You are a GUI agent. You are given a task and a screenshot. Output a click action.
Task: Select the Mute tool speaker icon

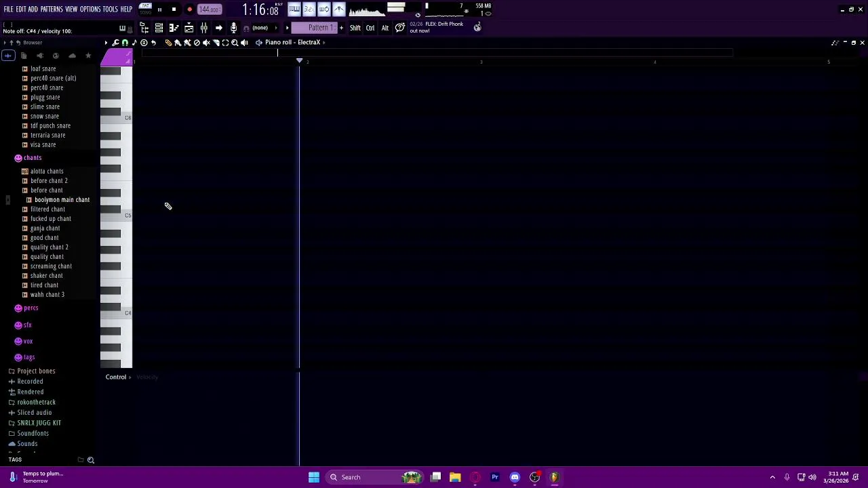(206, 42)
